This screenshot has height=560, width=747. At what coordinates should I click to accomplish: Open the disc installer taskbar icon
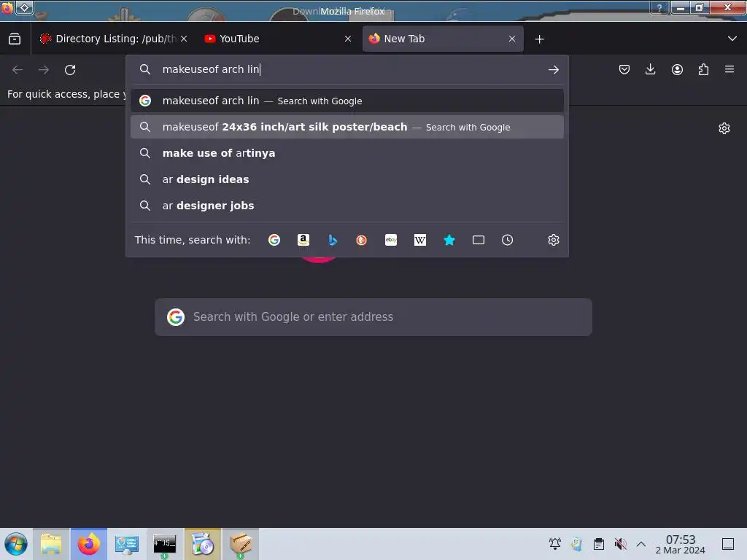coord(203,544)
